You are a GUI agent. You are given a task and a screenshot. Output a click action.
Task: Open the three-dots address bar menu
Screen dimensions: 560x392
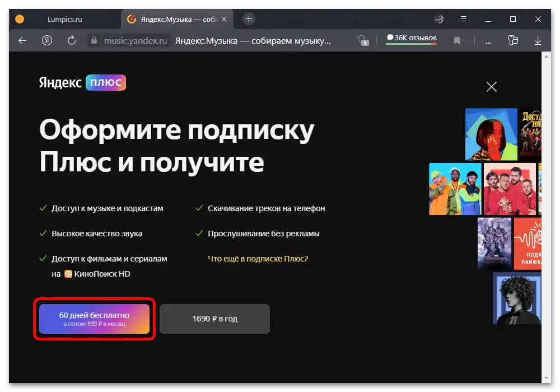click(488, 42)
